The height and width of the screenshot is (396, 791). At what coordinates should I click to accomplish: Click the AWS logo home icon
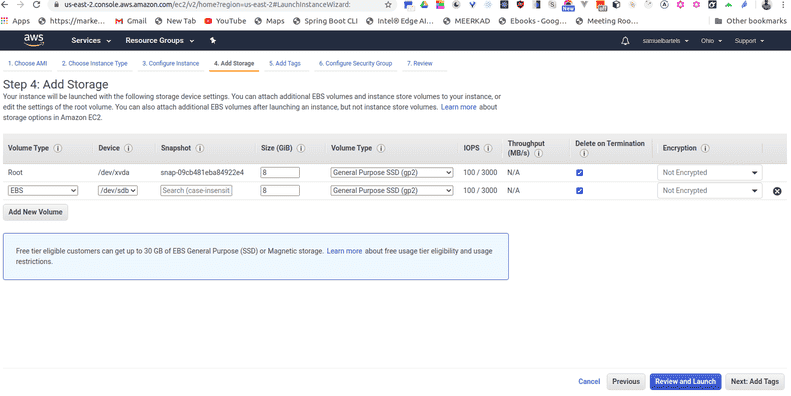[x=34, y=40]
